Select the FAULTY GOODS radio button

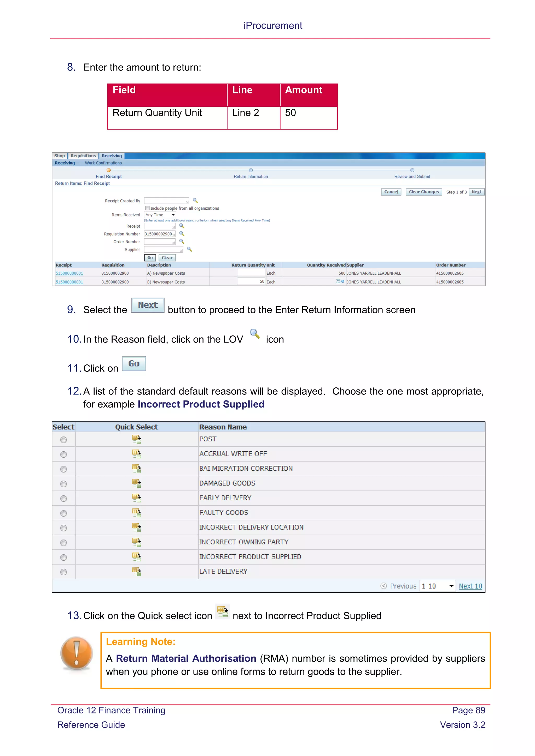63,513
